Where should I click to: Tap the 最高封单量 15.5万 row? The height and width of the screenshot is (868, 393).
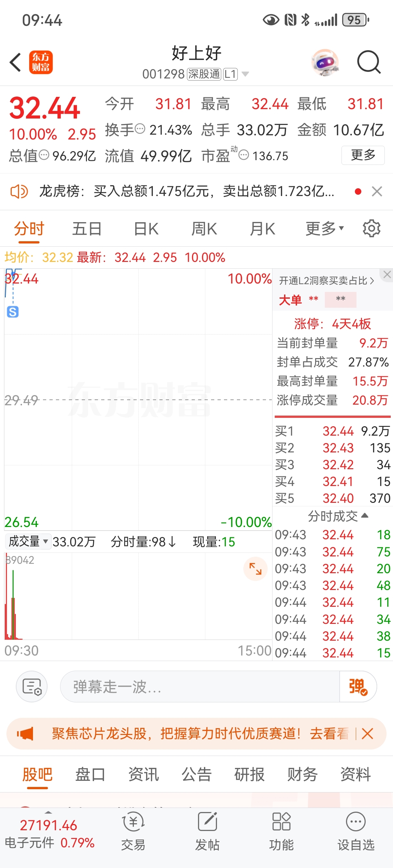[x=332, y=381]
